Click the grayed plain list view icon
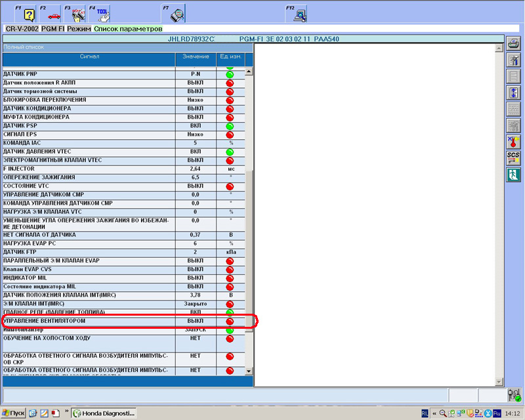 pos(513,76)
